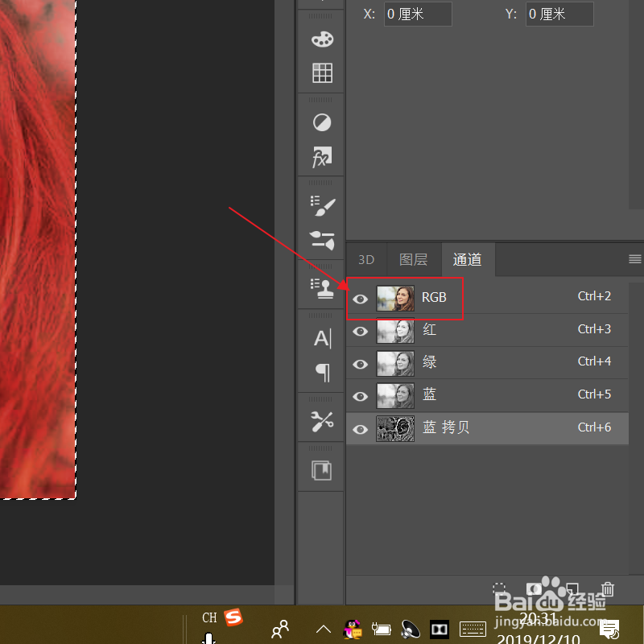Open the Libraries panel icon
The width and height of the screenshot is (644, 644).
(x=321, y=470)
